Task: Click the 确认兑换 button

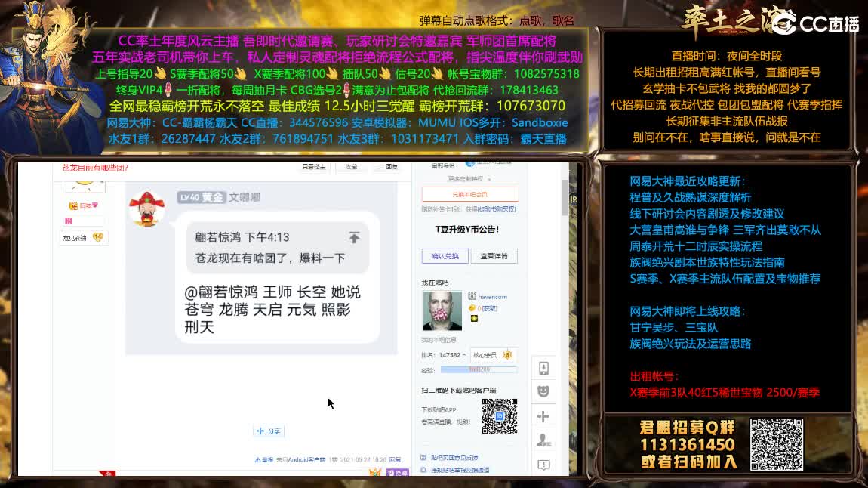Action: point(445,256)
